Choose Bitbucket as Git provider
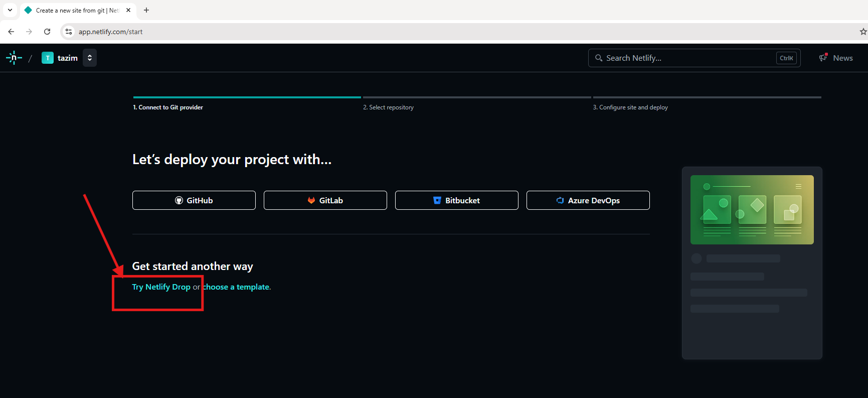 point(457,200)
